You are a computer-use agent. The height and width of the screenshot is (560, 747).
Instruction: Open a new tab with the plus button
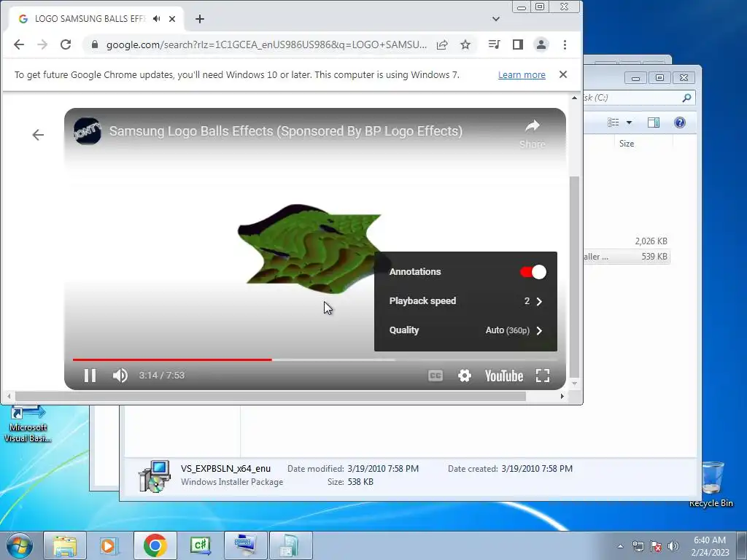click(200, 19)
